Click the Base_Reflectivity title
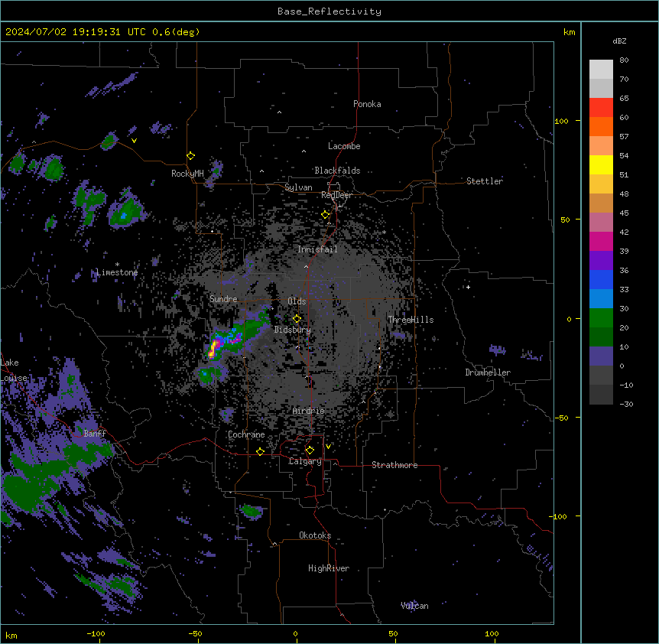Screen dimensions: 659x644 tap(329, 11)
